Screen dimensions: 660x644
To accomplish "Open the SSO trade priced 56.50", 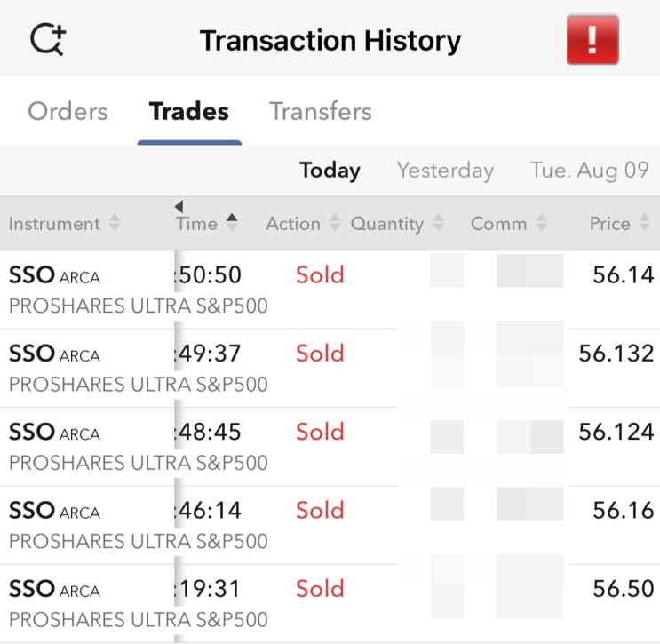I will [330, 603].
